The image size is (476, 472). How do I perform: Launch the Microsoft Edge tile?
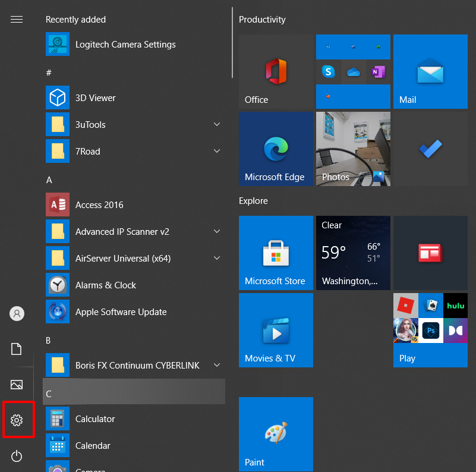(x=276, y=149)
